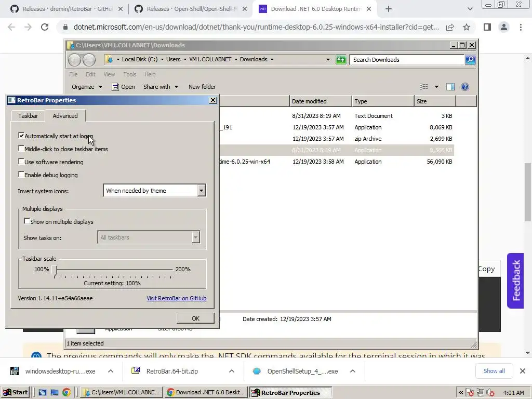Switch to Open-Shell Releases tab
The width and height of the screenshot is (532, 399).
[x=191, y=9]
